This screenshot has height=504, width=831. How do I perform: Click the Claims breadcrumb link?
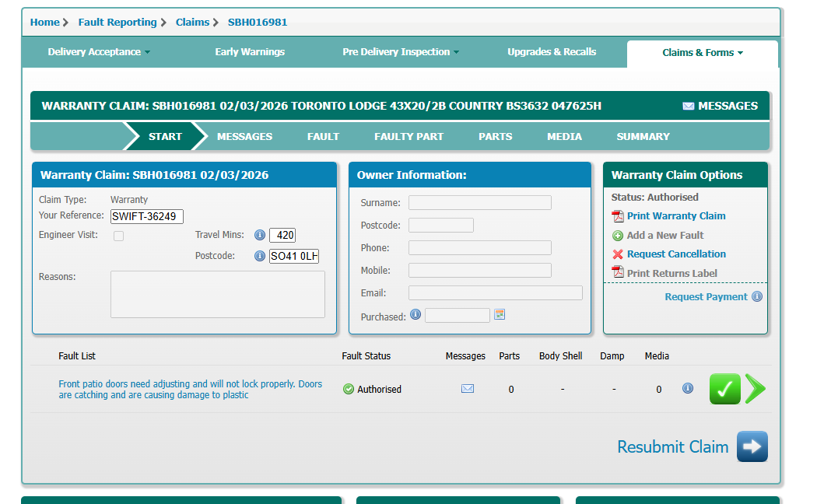click(x=192, y=23)
